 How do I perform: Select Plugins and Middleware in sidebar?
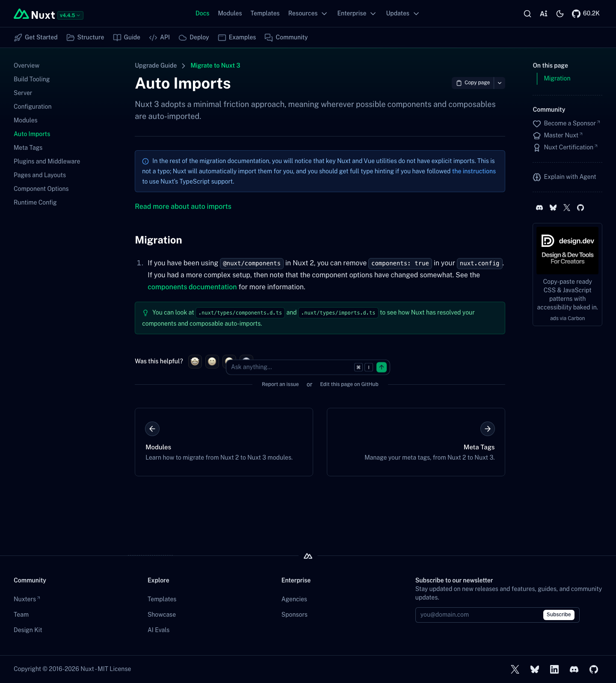[47, 161]
